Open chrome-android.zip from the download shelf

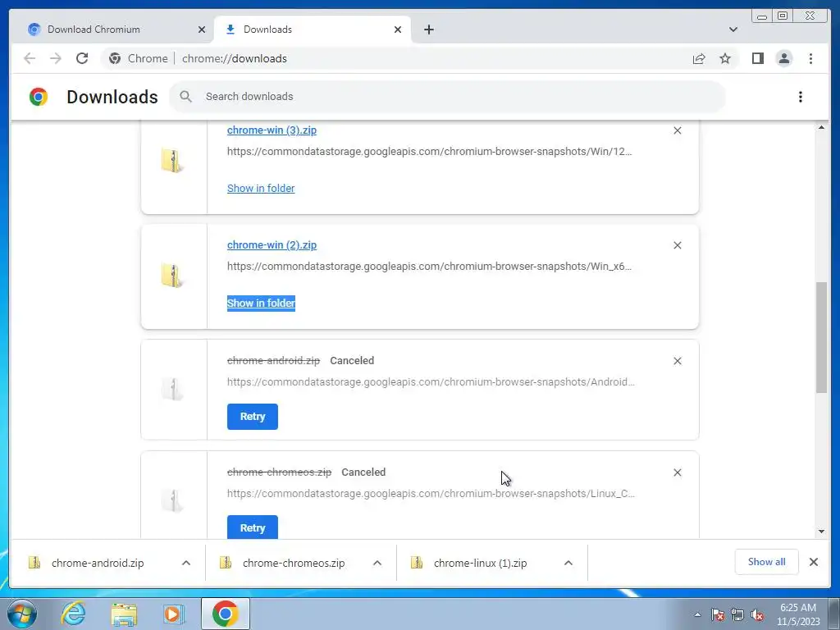point(98,563)
